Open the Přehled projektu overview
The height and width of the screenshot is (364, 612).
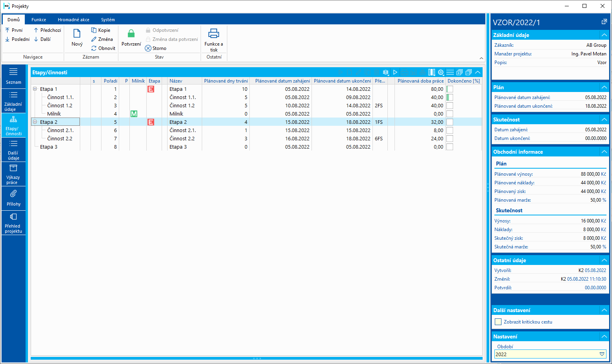click(x=13, y=223)
